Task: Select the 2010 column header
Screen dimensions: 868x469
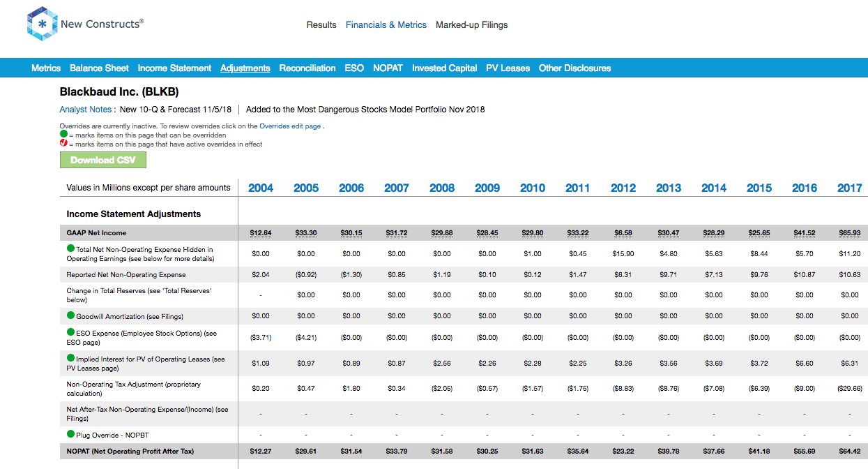Action: click(533, 188)
